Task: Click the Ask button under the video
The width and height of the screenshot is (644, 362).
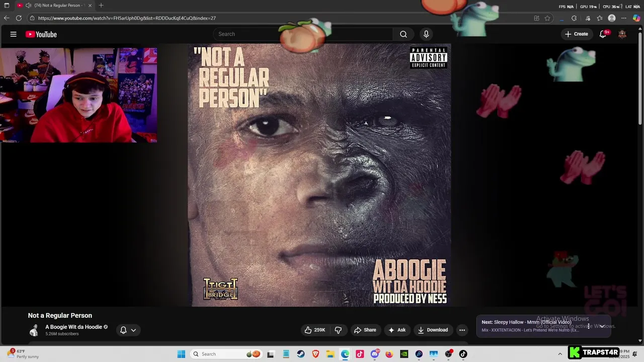Action: (x=396, y=330)
